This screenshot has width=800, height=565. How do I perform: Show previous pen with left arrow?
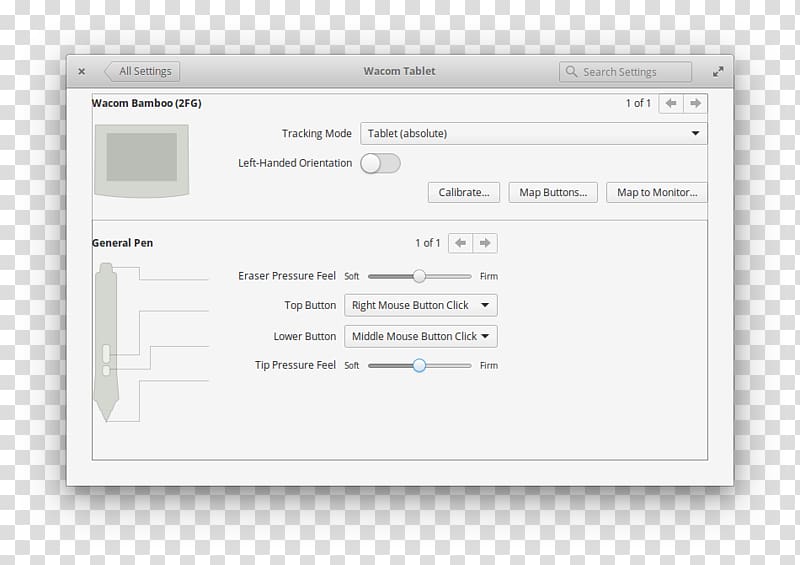(x=460, y=243)
